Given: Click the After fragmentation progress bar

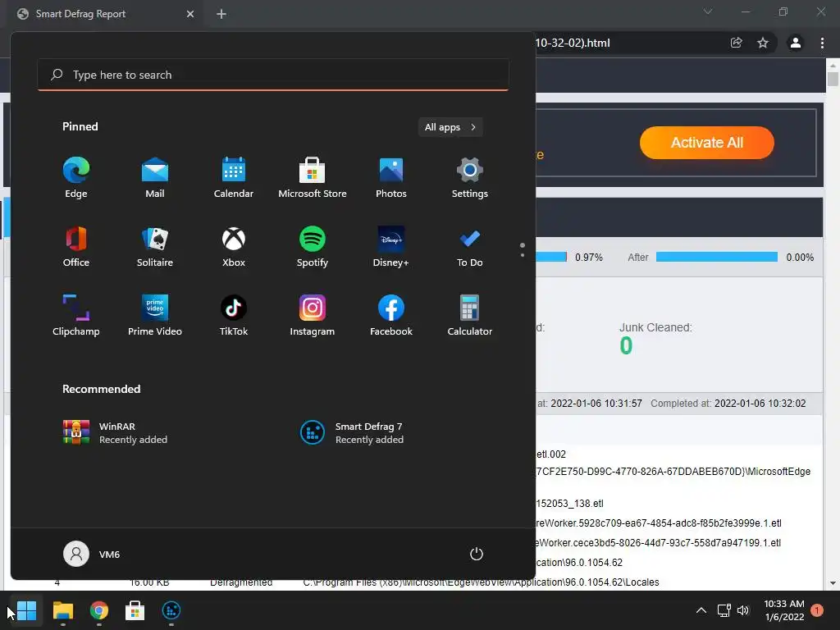Looking at the screenshot, I should [717, 257].
